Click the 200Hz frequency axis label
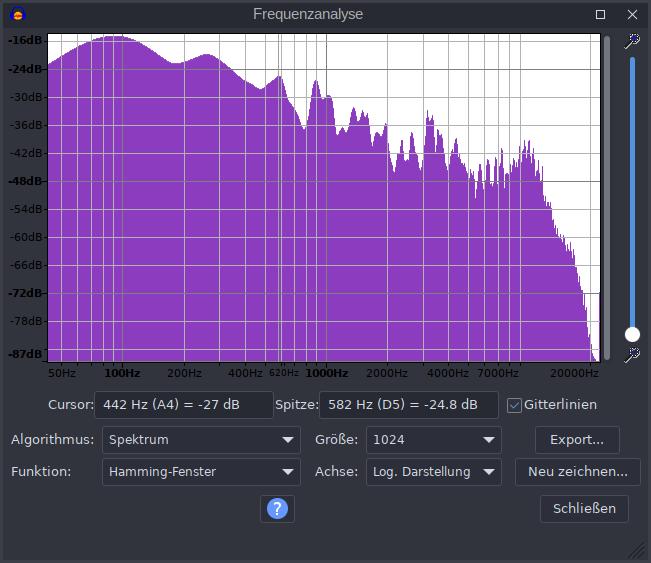651x563 pixels. tap(184, 373)
